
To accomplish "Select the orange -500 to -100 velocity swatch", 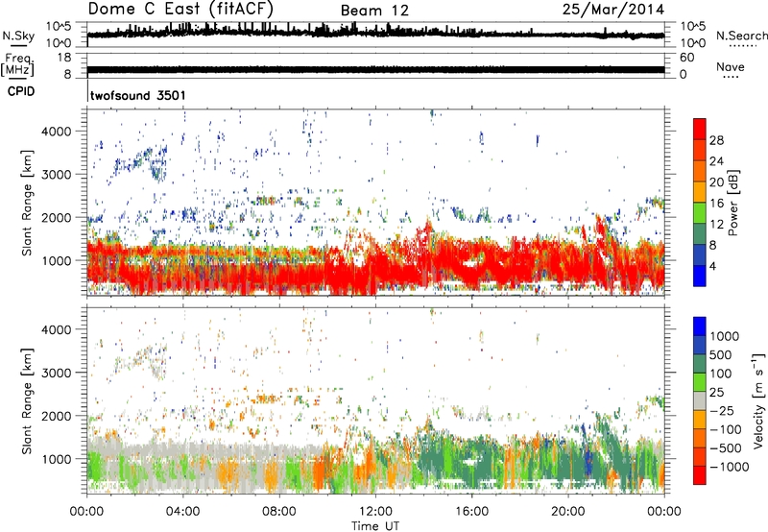I will pyautogui.click(x=700, y=438).
